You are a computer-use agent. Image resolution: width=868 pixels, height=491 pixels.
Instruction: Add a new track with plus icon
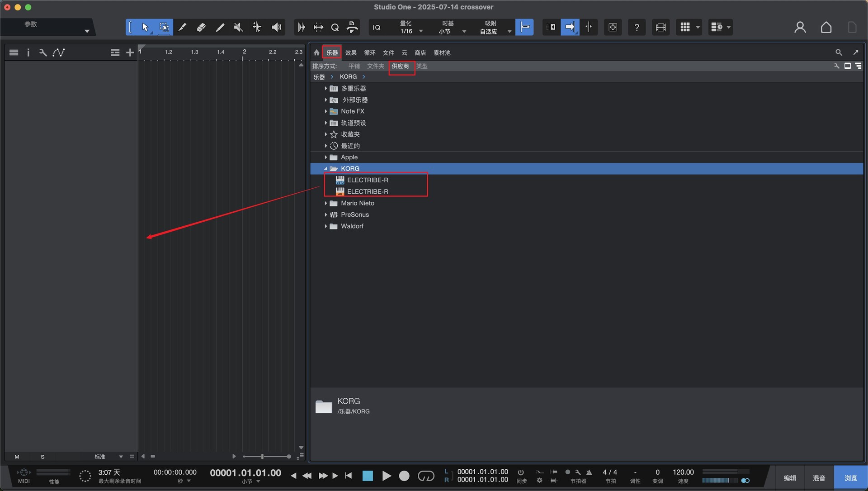[130, 52]
